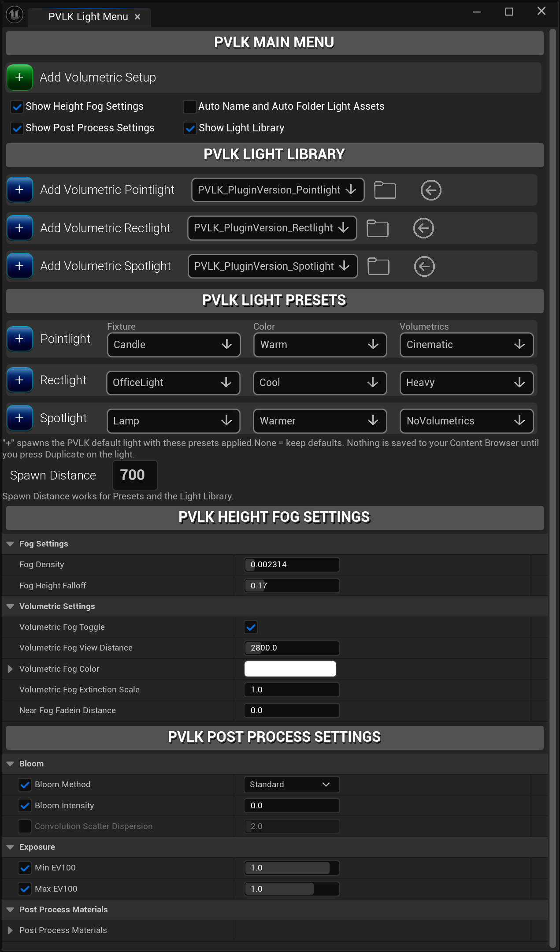The image size is (560, 952).
Task: Open Pointlight Volumetrics dropdown showing Cinematic
Action: [x=466, y=345]
